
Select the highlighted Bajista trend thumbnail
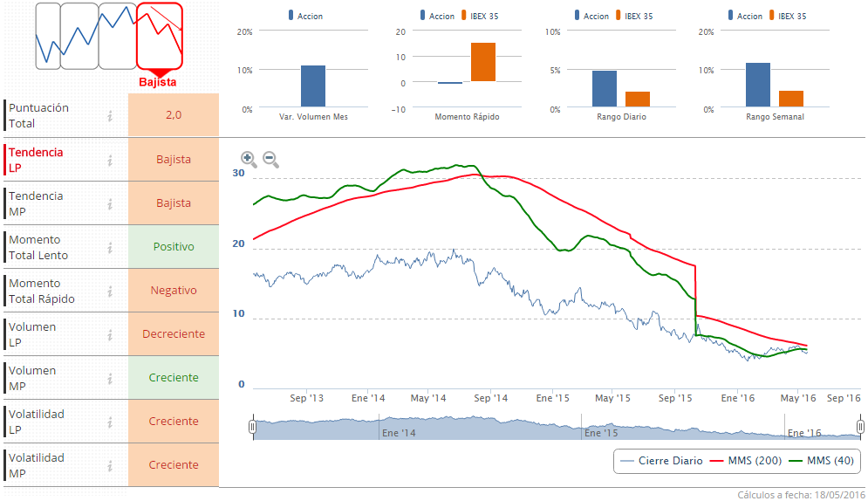(x=159, y=35)
